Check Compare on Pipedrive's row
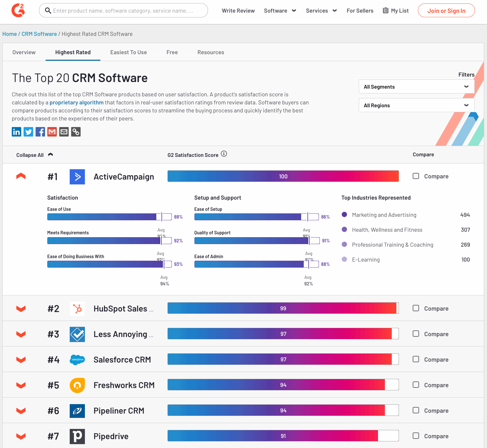The height and width of the screenshot is (448, 487). pos(416,436)
